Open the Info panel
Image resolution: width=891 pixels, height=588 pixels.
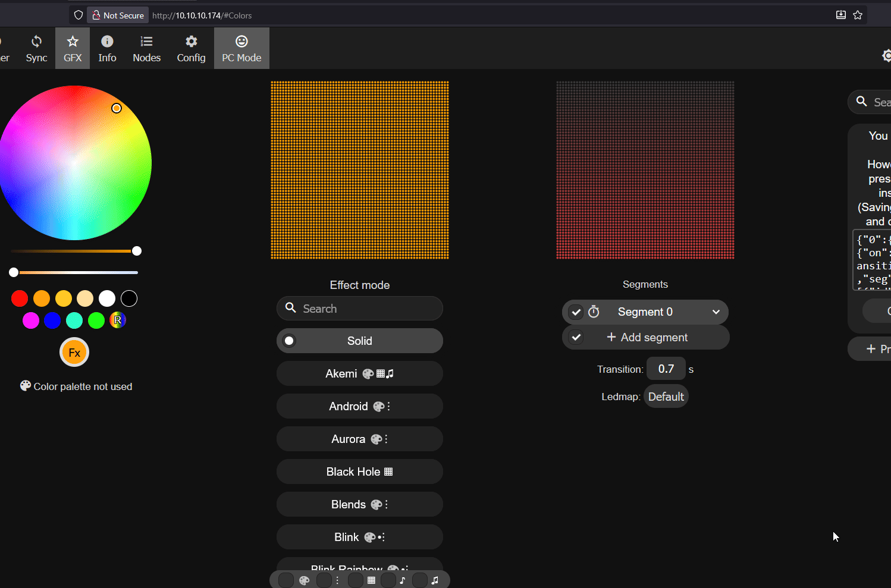coord(107,48)
